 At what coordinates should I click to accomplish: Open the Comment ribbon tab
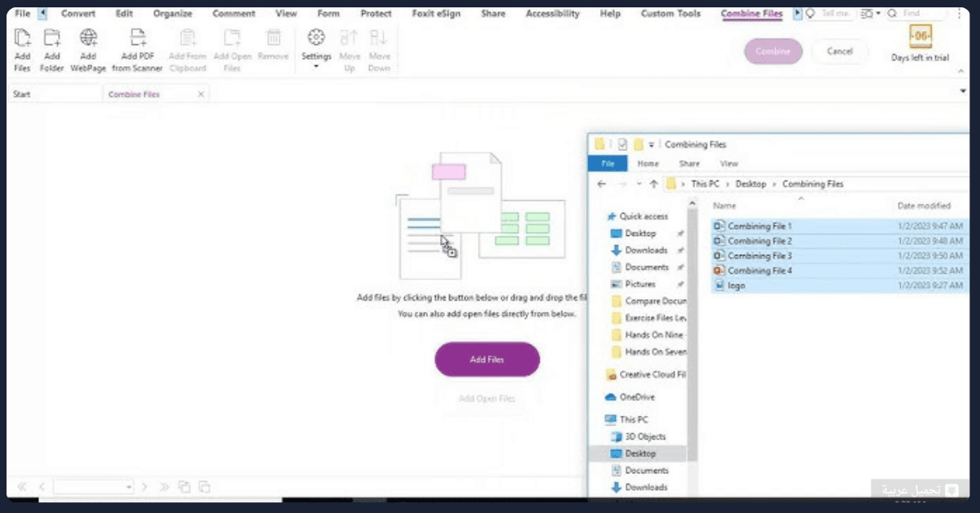tap(234, 14)
